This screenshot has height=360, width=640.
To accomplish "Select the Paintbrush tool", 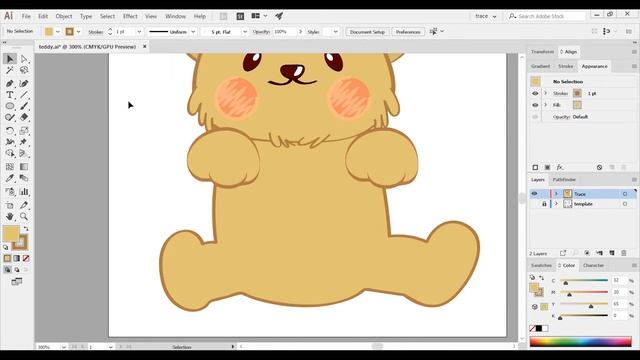I will point(24,106).
